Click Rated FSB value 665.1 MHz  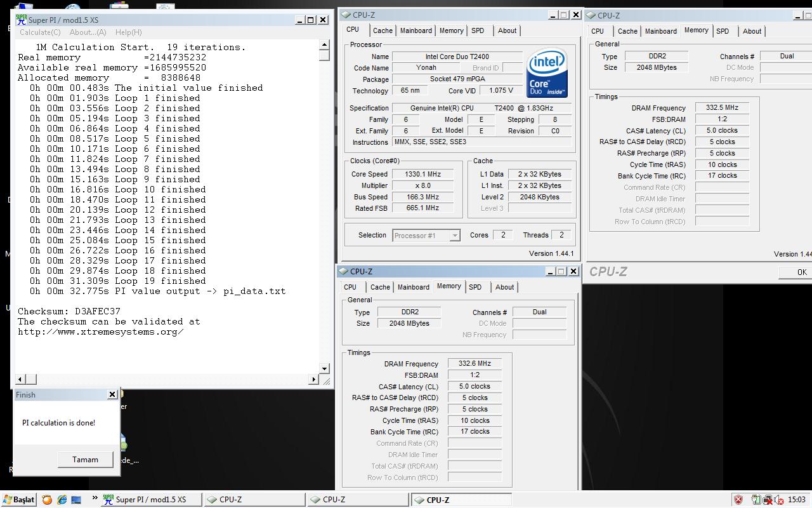coord(422,208)
